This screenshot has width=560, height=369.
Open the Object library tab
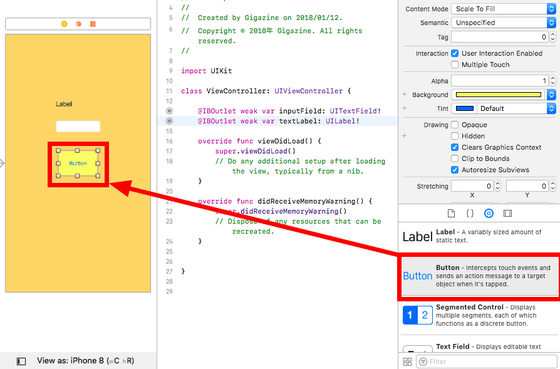pos(489,214)
